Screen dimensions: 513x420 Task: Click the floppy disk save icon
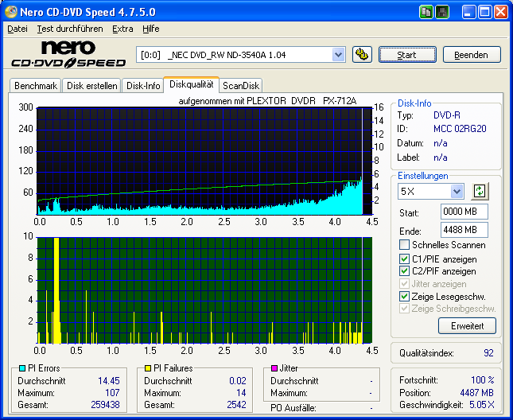pos(442,12)
